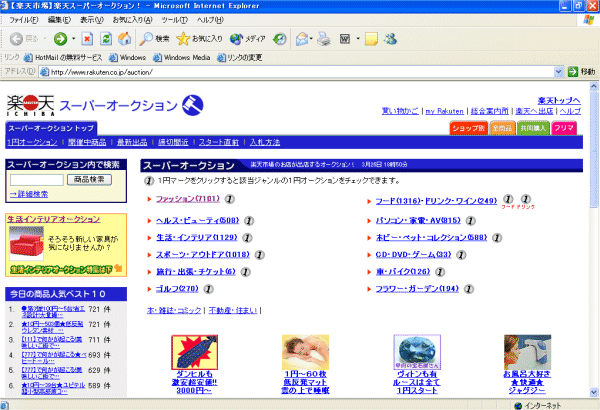Click the 1円 mark next to 旅行・出張・チケット

tap(245, 272)
